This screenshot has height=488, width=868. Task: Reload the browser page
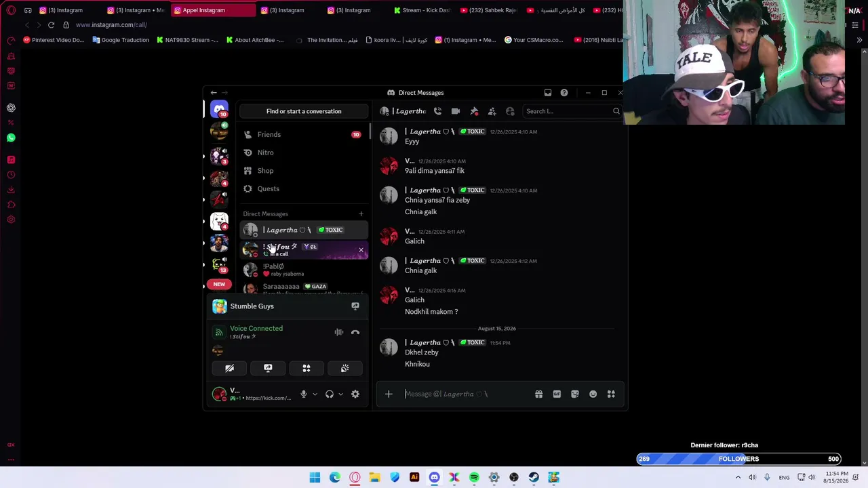click(51, 25)
